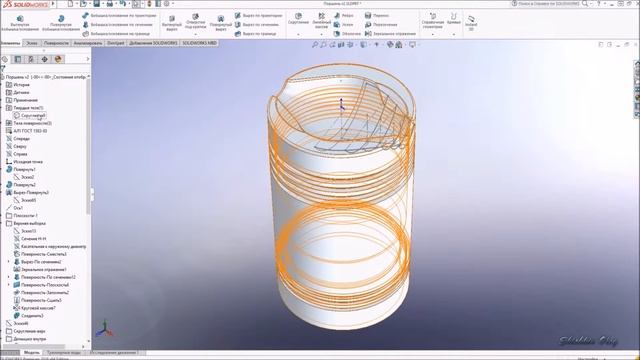Select the Mirror tool
This screenshot has width=640, height=360.
point(390,34)
